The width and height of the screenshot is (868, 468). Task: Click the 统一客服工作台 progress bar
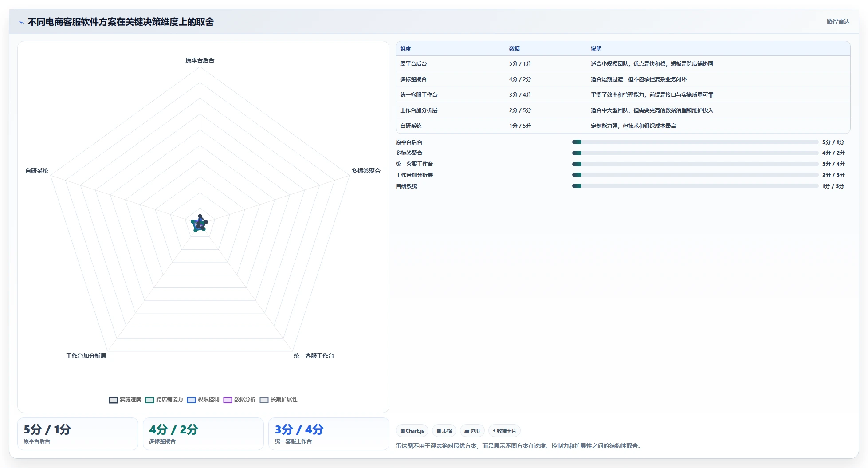(695, 164)
